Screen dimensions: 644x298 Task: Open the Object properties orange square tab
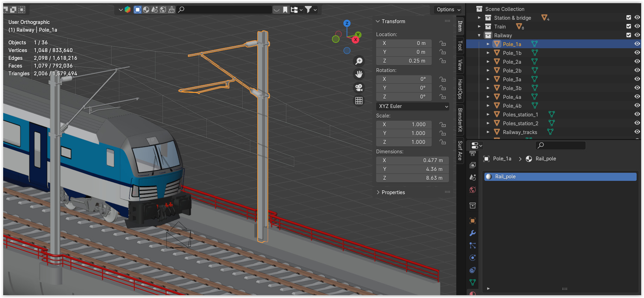point(473,221)
